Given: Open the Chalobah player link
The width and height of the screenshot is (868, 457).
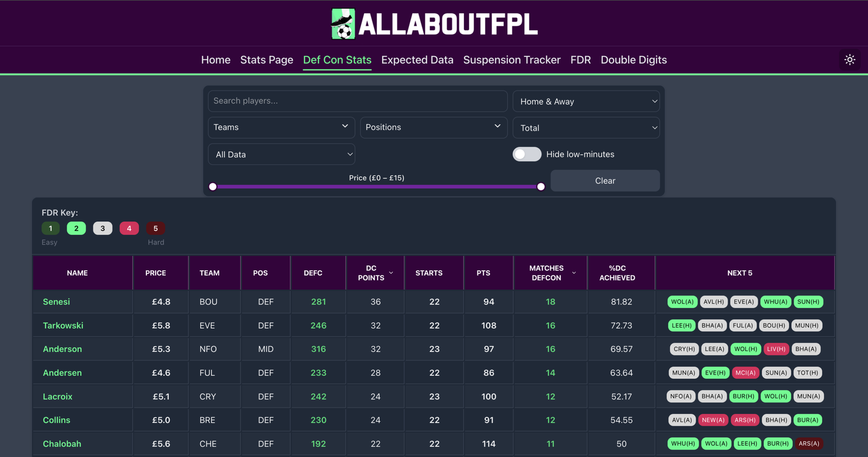Looking at the screenshot, I should (62, 443).
